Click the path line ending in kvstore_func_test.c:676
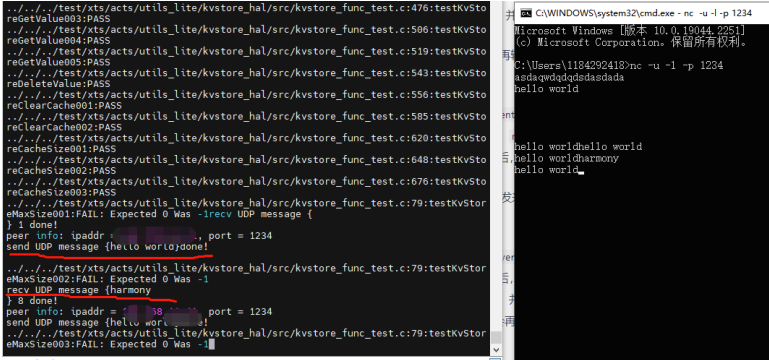 pos(247,181)
